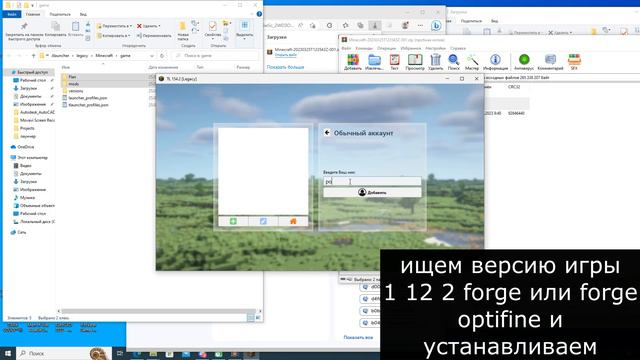Click the Добавить button in the launcher
The width and height of the screenshot is (640, 360).
(372, 192)
